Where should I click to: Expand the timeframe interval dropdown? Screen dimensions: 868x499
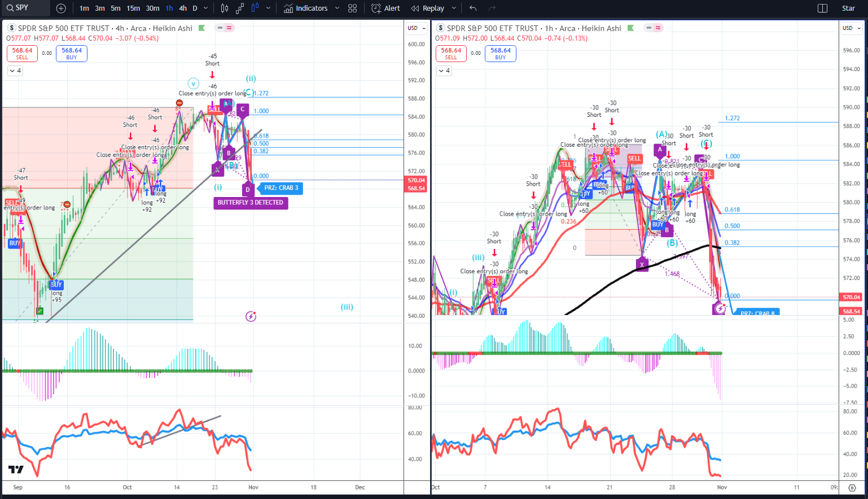pyautogui.click(x=206, y=8)
